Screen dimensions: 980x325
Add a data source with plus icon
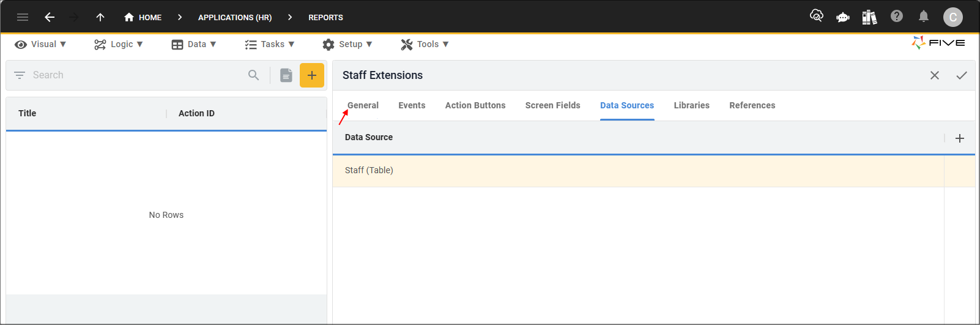(959, 138)
